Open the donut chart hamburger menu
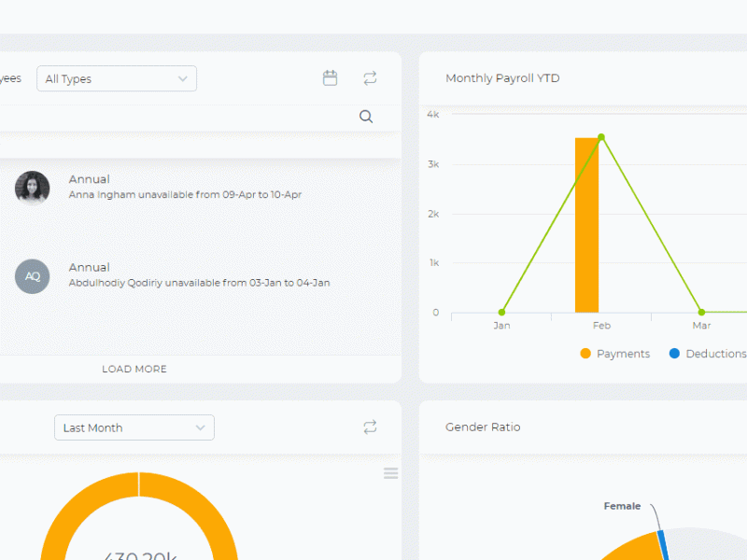 (390, 473)
